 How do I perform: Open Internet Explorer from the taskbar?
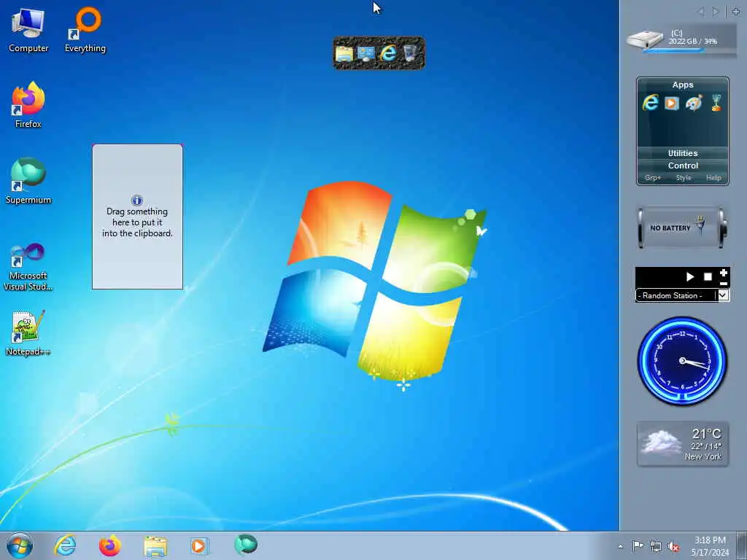pyautogui.click(x=65, y=545)
